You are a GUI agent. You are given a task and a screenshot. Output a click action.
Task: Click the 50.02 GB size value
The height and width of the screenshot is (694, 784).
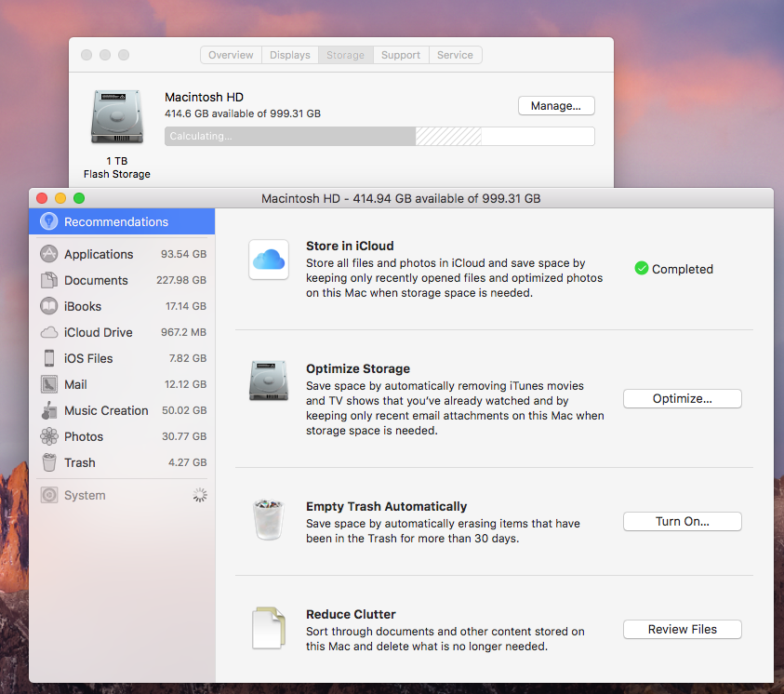point(184,410)
